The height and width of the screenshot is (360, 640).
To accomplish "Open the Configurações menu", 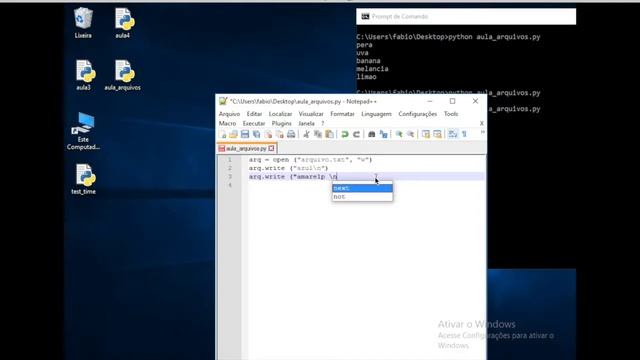I will pyautogui.click(x=418, y=114).
